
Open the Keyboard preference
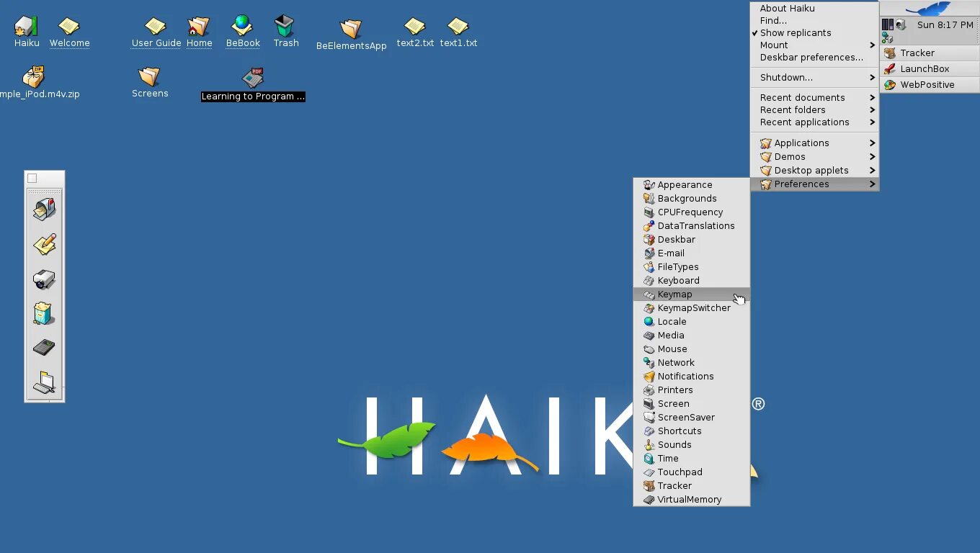pyautogui.click(x=692, y=281)
